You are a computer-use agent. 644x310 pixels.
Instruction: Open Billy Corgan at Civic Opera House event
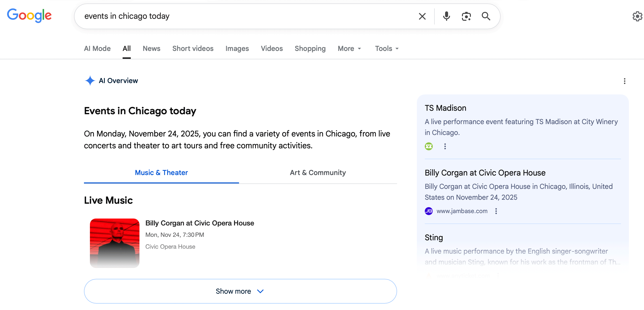point(199,223)
